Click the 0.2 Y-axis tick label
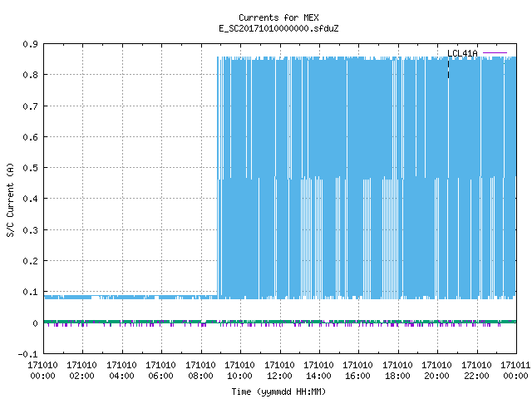Viewport: 532px width, 399px height. [30, 261]
